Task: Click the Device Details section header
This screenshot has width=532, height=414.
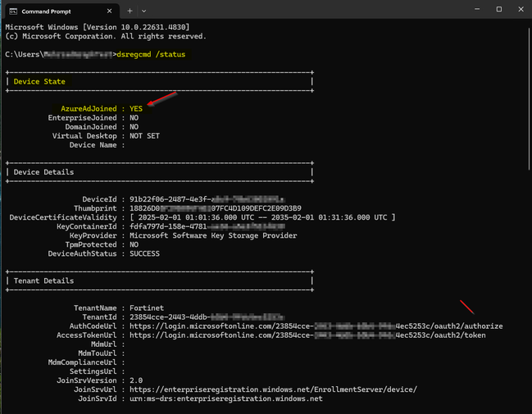Action: (43, 172)
